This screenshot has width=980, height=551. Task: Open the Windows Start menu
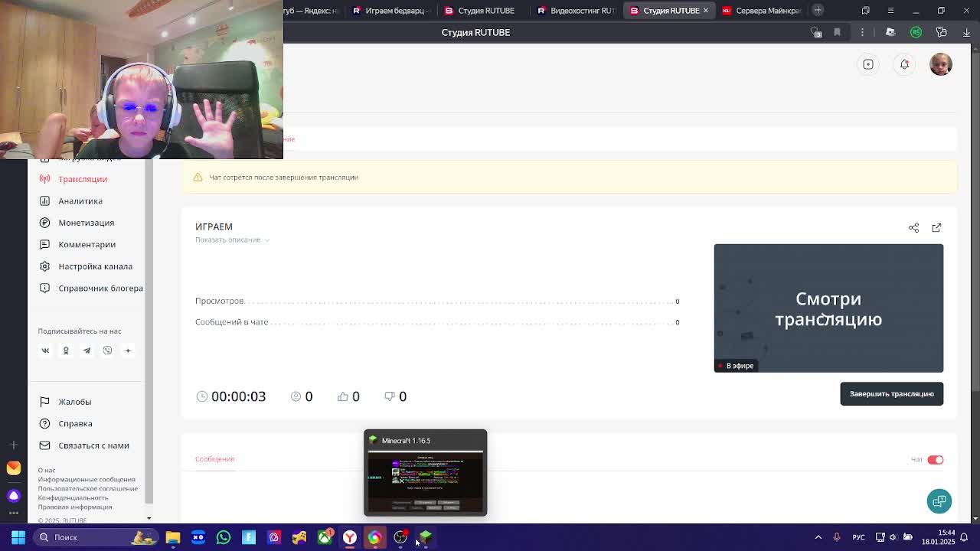[18, 537]
